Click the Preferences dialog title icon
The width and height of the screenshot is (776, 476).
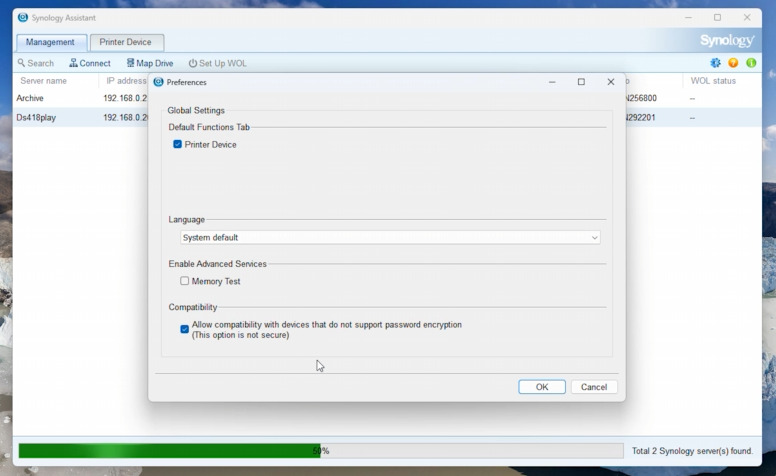coord(158,82)
